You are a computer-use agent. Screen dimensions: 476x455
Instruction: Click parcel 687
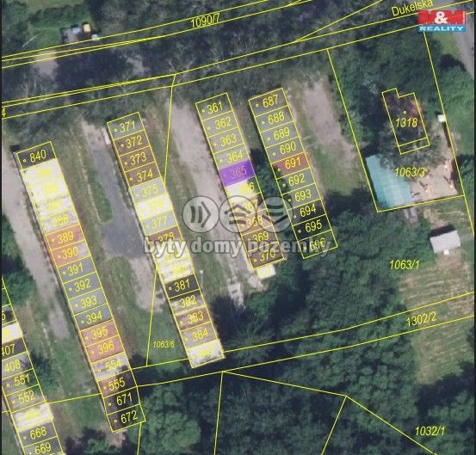click(268, 101)
